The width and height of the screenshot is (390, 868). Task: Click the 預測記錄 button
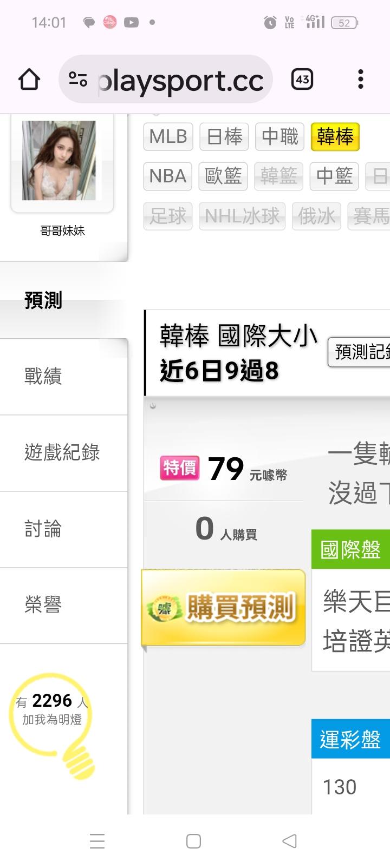[359, 352]
